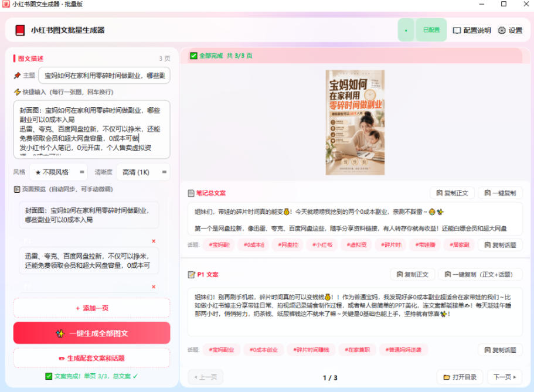Select the #宝妈副业 tag under P1

222,350
